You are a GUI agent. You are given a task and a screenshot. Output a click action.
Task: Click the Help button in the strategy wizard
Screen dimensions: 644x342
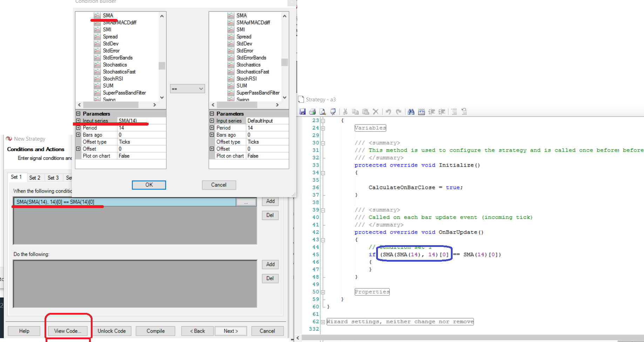(x=24, y=331)
